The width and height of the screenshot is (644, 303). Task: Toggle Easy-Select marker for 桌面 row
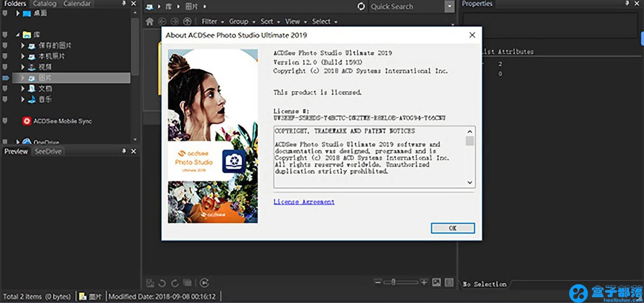click(5, 13)
